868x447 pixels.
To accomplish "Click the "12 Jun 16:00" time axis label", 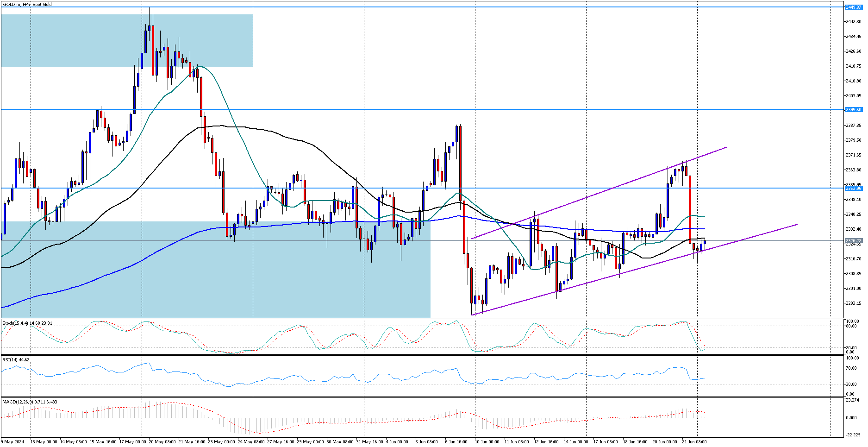I will 547,442.
